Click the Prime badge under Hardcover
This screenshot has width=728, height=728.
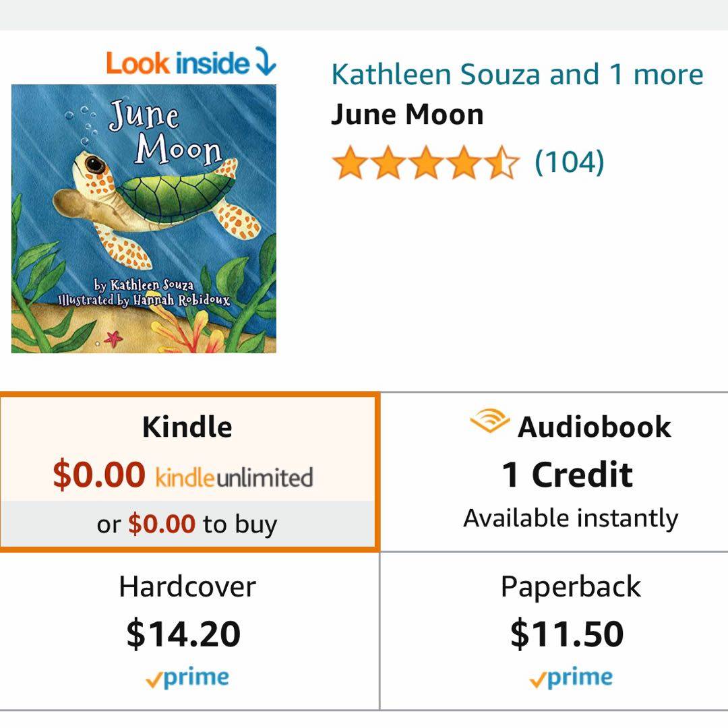coord(187,678)
